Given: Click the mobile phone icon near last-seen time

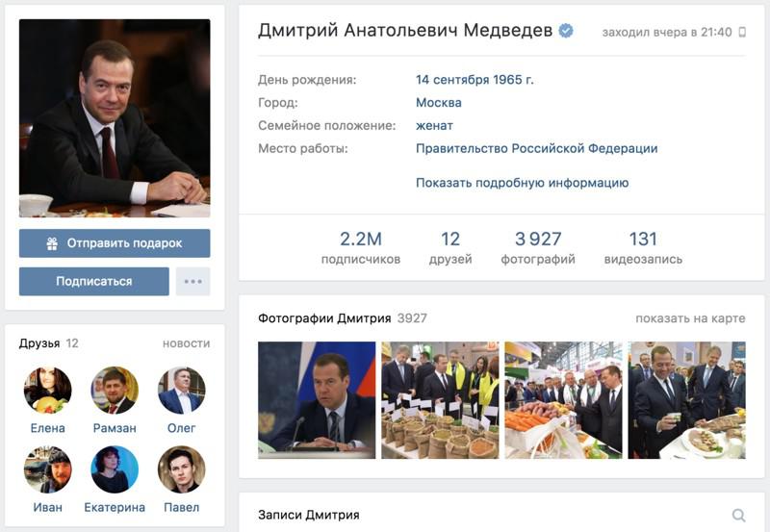Looking at the screenshot, I should pyautogui.click(x=742, y=33).
